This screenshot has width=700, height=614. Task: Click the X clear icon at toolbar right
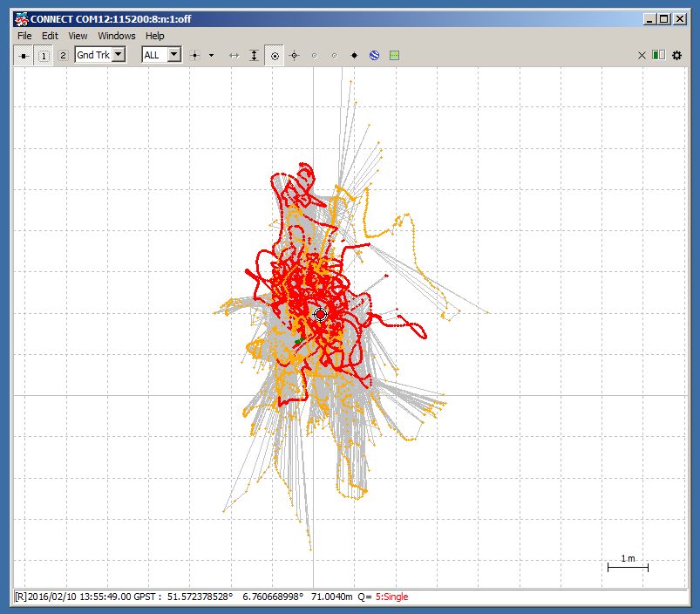click(x=642, y=55)
